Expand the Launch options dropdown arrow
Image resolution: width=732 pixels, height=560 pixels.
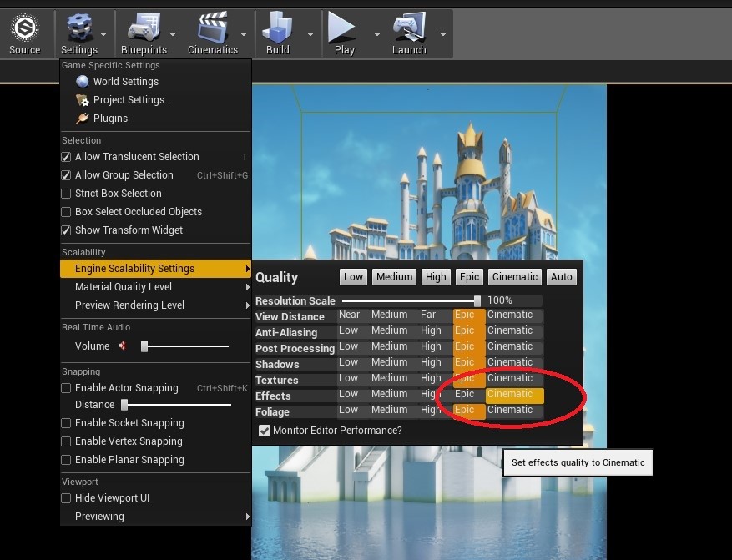(443, 34)
